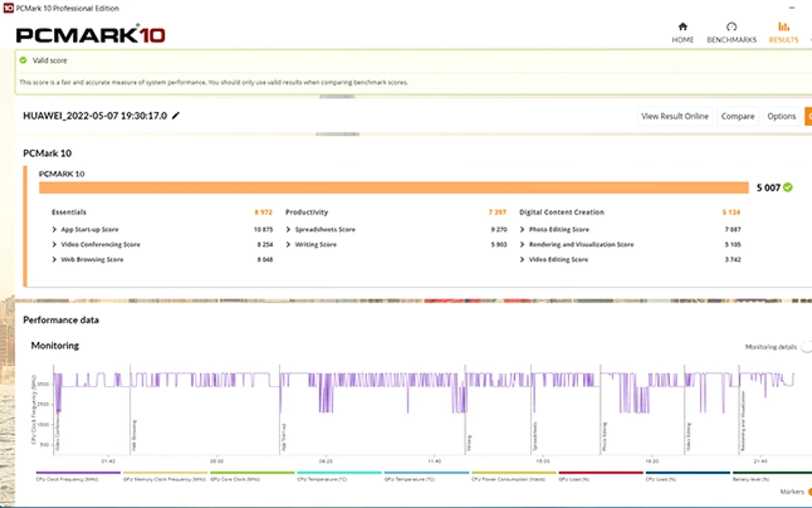This screenshot has height=508, width=812.
Task: Click Digital Content Creation score 5 134
Action: click(x=731, y=212)
